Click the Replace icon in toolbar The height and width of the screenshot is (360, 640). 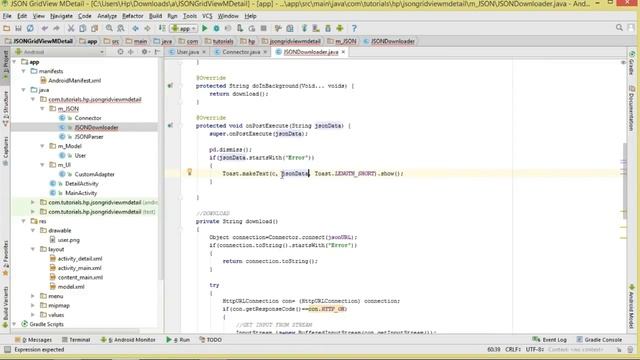click(121, 28)
